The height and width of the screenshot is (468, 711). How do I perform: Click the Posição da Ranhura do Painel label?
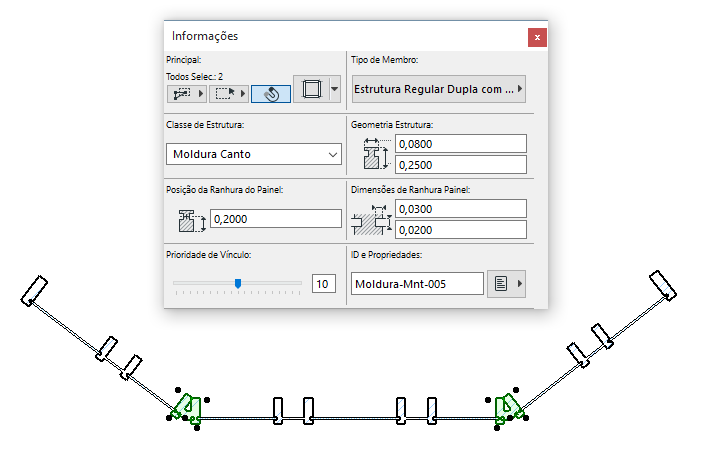(224, 190)
